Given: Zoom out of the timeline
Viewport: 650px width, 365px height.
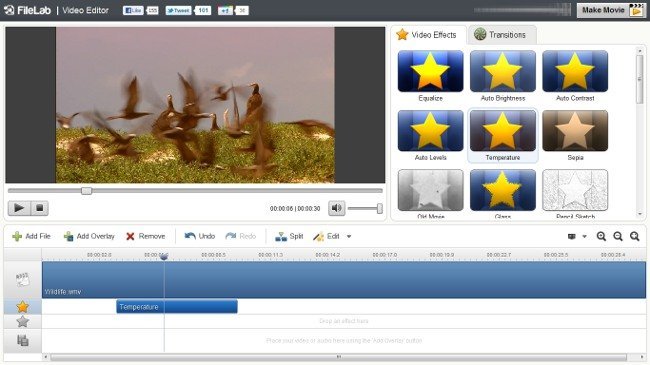Looking at the screenshot, I should tap(618, 236).
